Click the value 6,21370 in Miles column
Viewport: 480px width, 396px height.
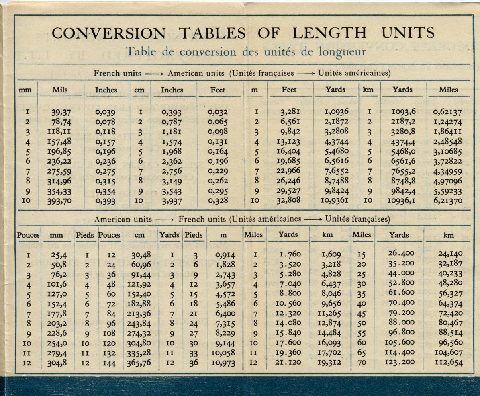[x=448, y=201]
